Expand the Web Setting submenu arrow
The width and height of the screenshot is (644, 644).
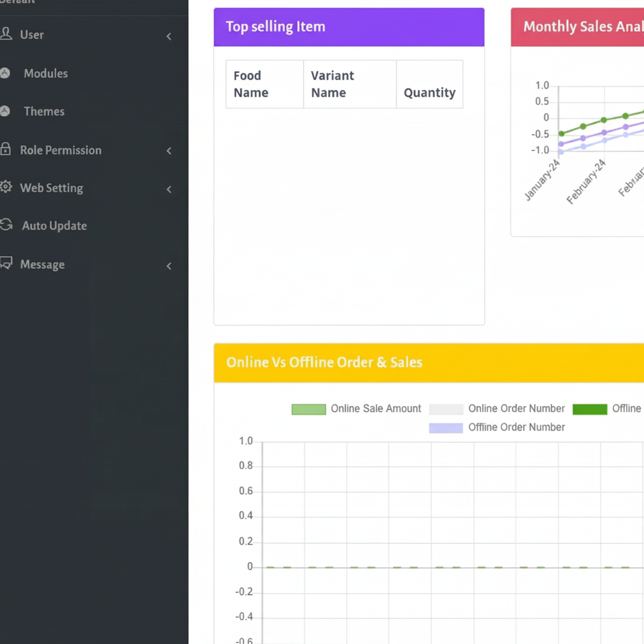[x=169, y=189]
